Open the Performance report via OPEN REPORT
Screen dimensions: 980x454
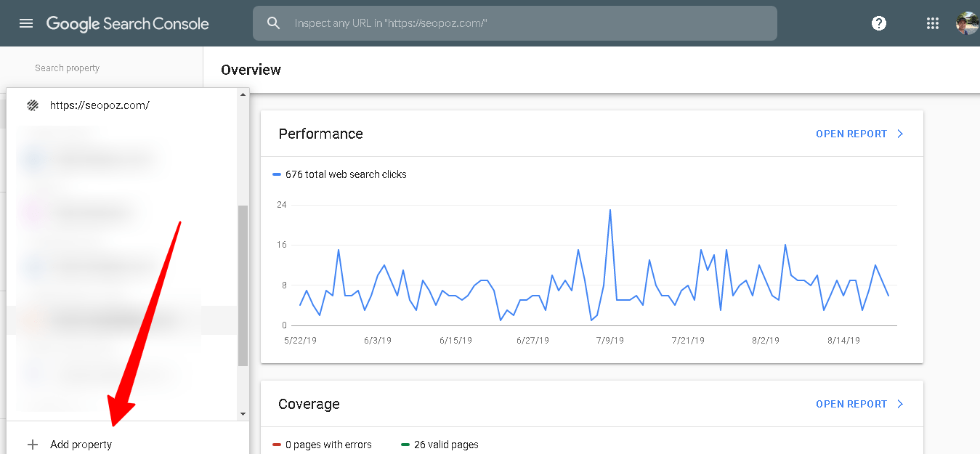click(851, 133)
